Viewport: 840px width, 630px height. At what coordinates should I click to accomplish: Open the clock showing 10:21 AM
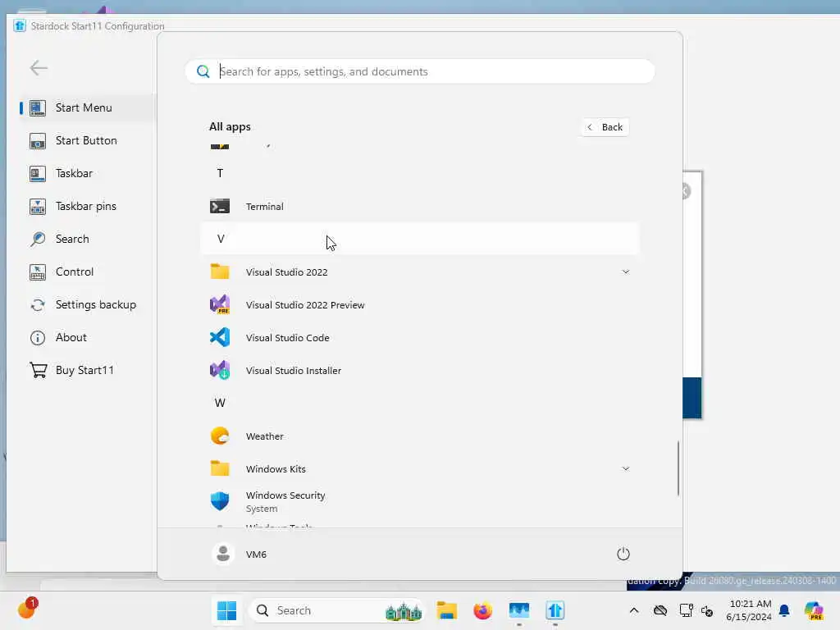(750, 610)
